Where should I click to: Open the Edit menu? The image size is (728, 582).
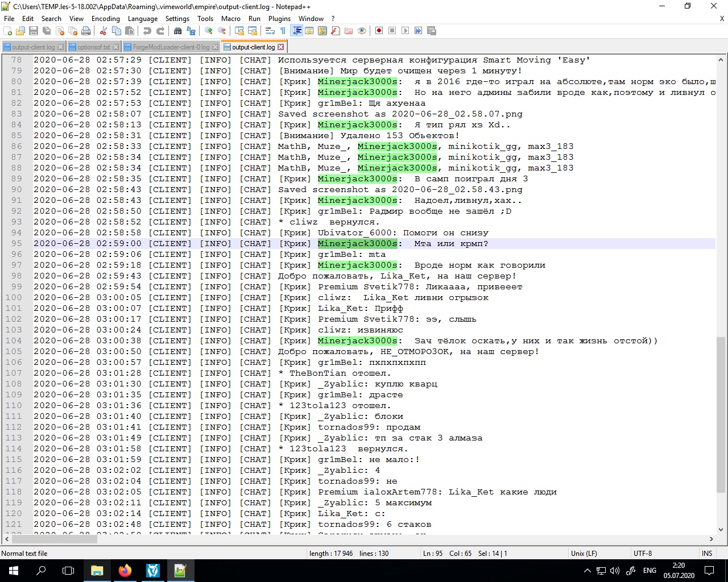tap(28, 19)
